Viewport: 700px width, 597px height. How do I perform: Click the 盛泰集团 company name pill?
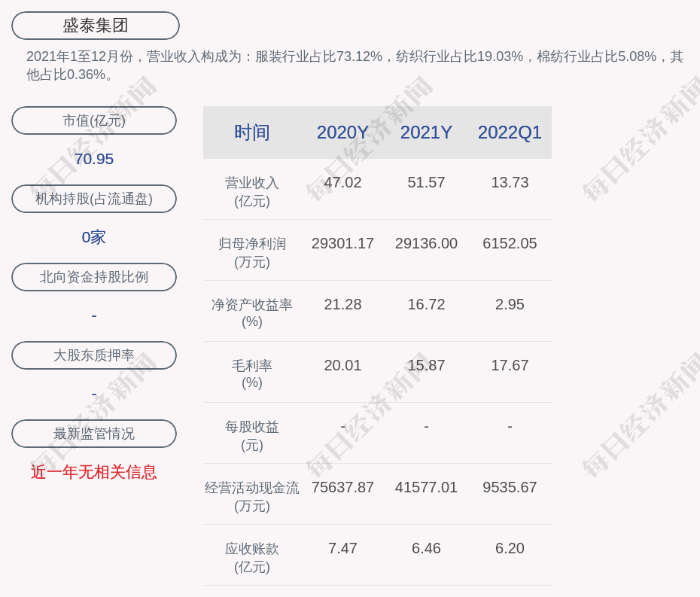point(95,26)
